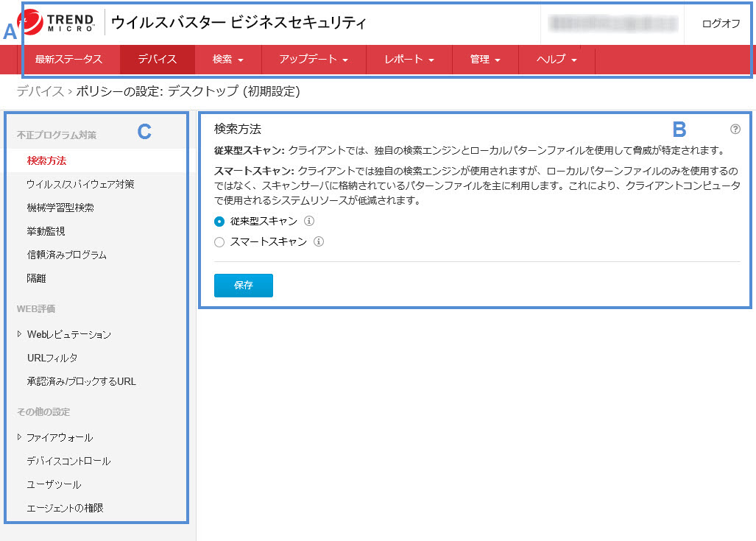
Task: Open the アップデート dropdown menu
Action: tap(314, 60)
